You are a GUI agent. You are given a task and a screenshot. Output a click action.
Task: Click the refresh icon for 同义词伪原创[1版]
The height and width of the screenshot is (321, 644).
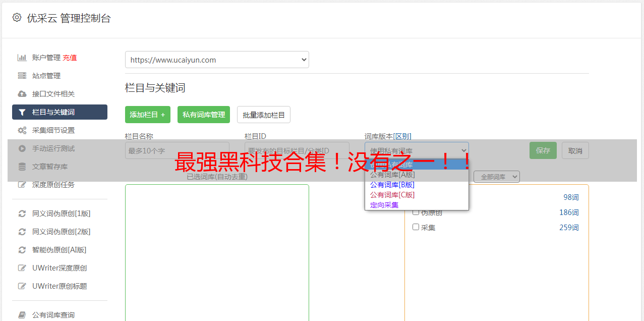point(22,213)
